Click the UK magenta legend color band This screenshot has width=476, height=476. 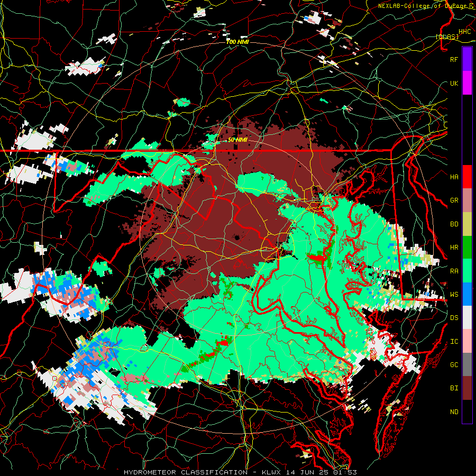[467, 83]
